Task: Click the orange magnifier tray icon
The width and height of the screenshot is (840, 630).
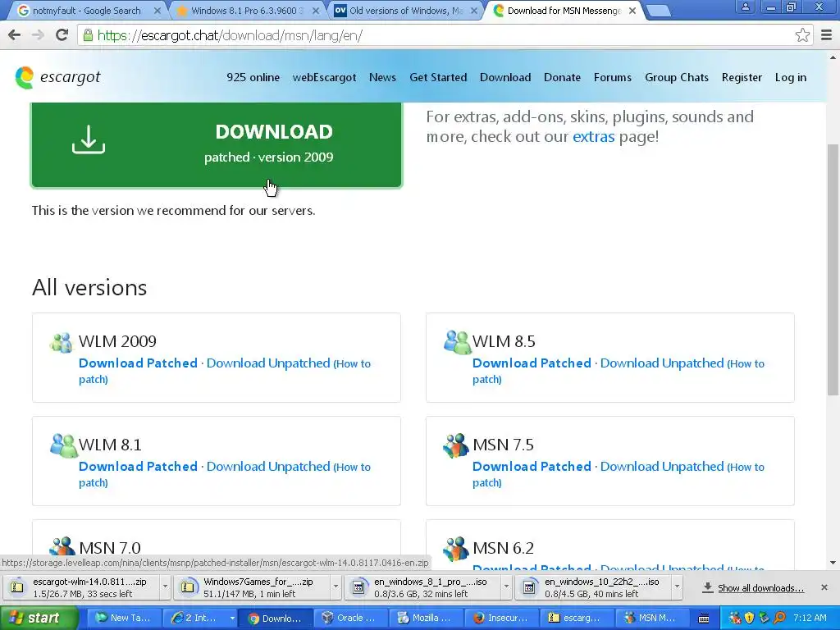Action: 779,619
